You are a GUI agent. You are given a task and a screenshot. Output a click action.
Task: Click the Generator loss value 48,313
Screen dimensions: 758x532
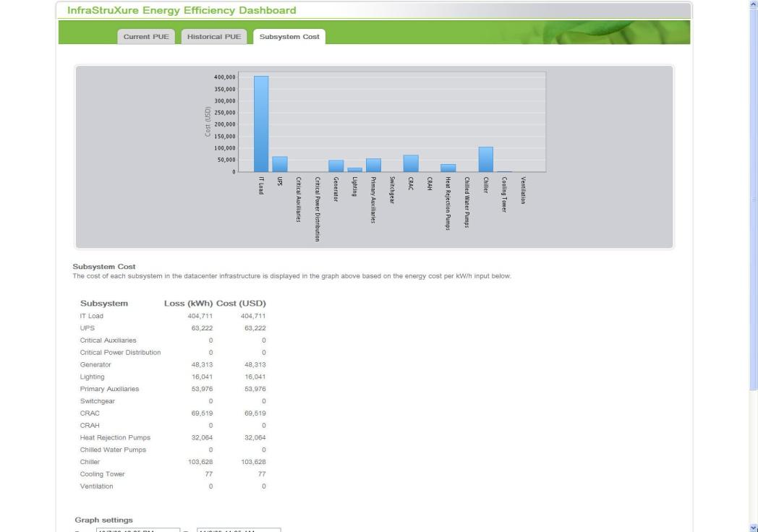(x=202, y=365)
